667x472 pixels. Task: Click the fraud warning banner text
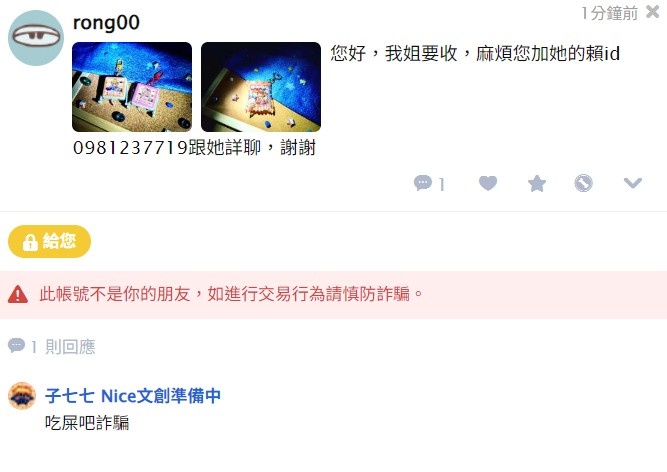(231, 294)
